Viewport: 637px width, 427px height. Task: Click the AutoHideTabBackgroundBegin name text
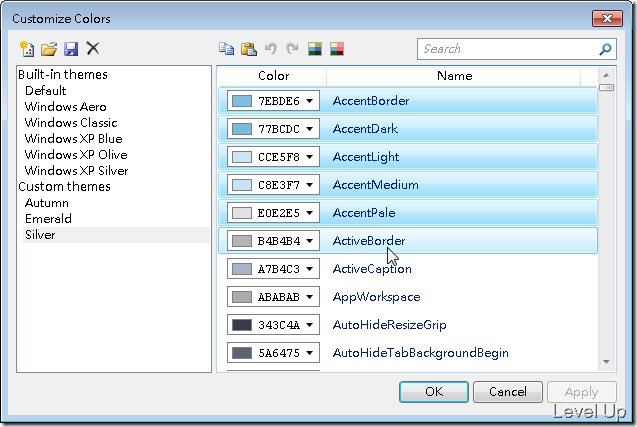click(x=420, y=353)
